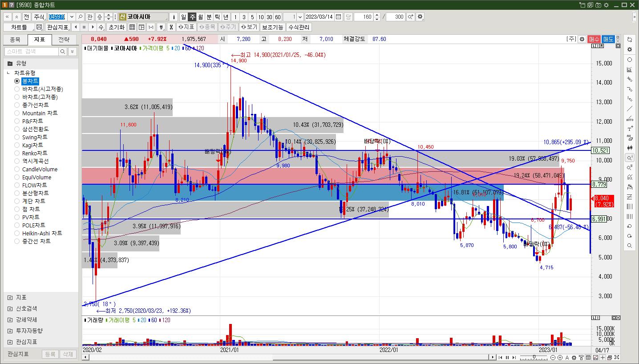639x364 pixels.
Task: Click the magnifier icon at bottom of right toolbar
Action: (629, 246)
